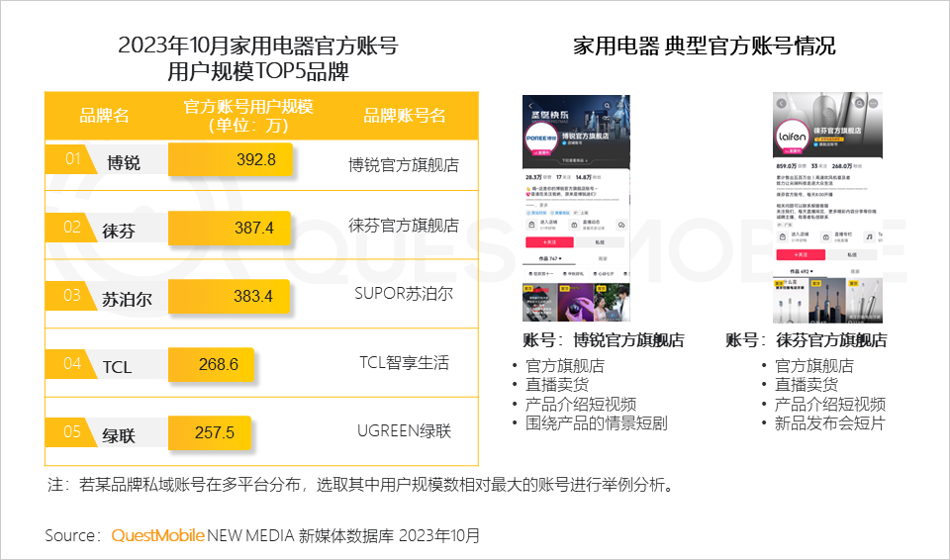Click the cloud icon on Poree profile
Screen dimensions: 950x560
pyautogui.click(x=621, y=225)
